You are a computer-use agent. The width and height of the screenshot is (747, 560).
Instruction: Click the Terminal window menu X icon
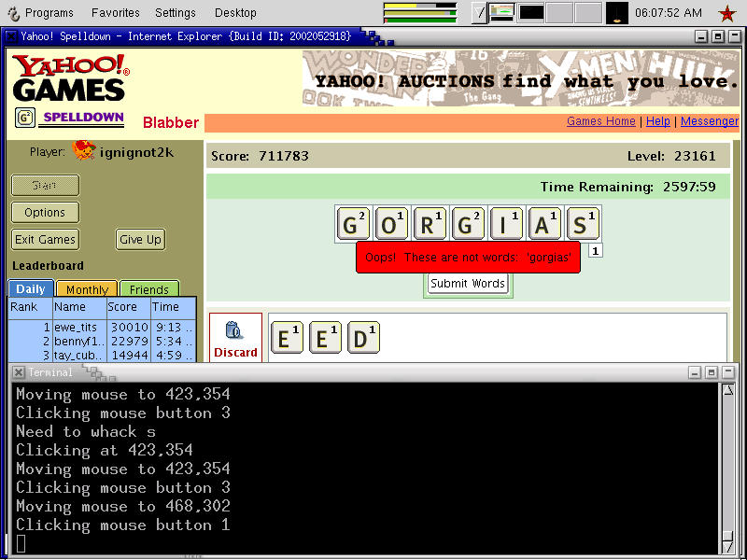[18, 372]
